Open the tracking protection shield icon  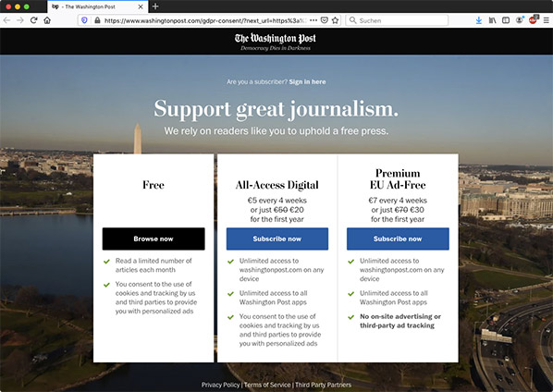84,20
